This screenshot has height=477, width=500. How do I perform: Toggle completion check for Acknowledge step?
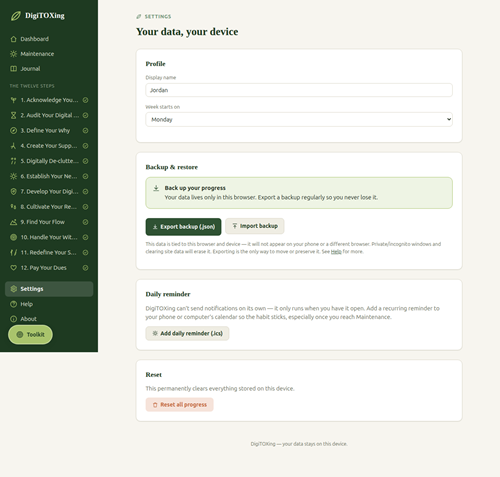click(x=85, y=100)
